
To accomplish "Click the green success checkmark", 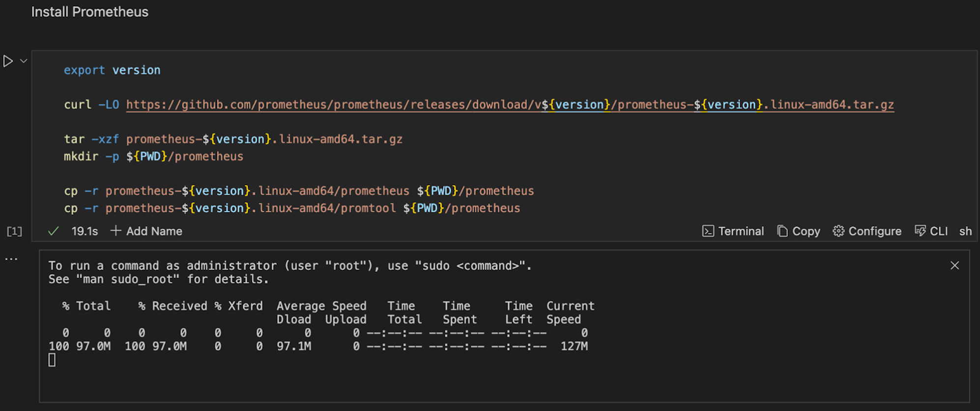I will [54, 231].
